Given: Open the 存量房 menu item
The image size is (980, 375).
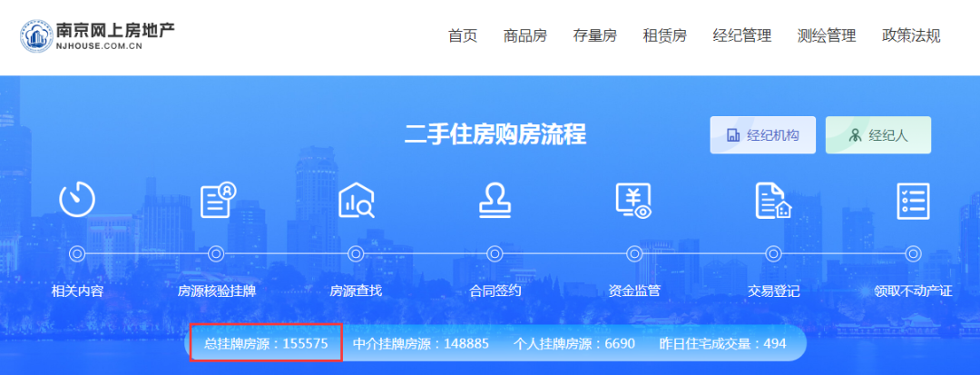Looking at the screenshot, I should 595,35.
